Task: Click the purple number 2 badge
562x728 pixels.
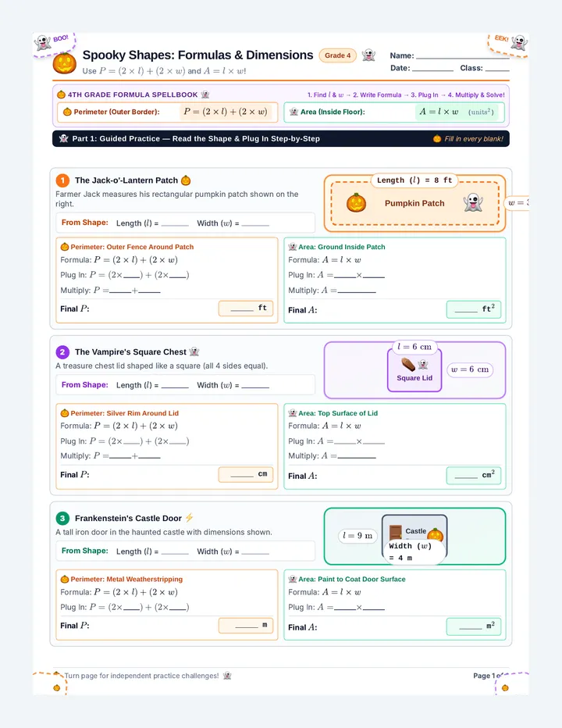Action: [x=62, y=352]
